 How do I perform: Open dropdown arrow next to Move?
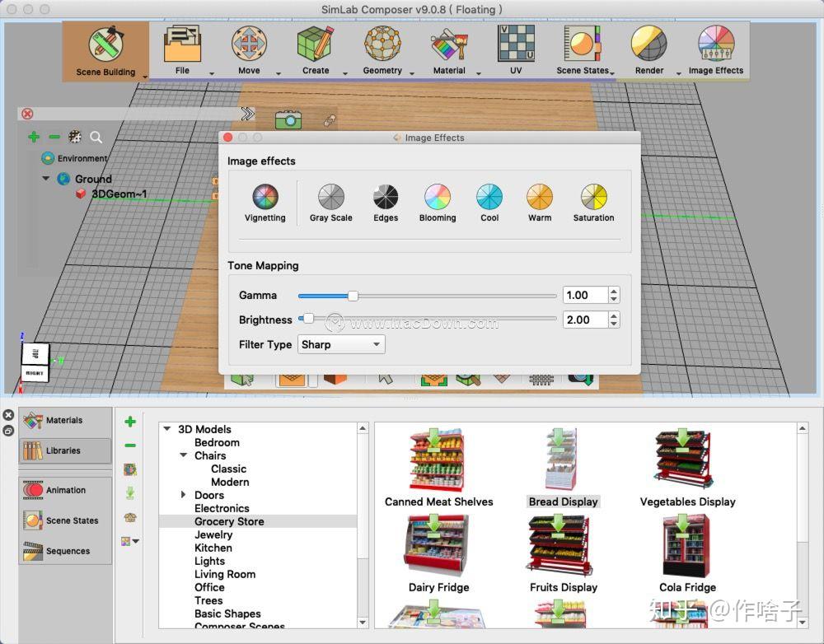coord(279,73)
